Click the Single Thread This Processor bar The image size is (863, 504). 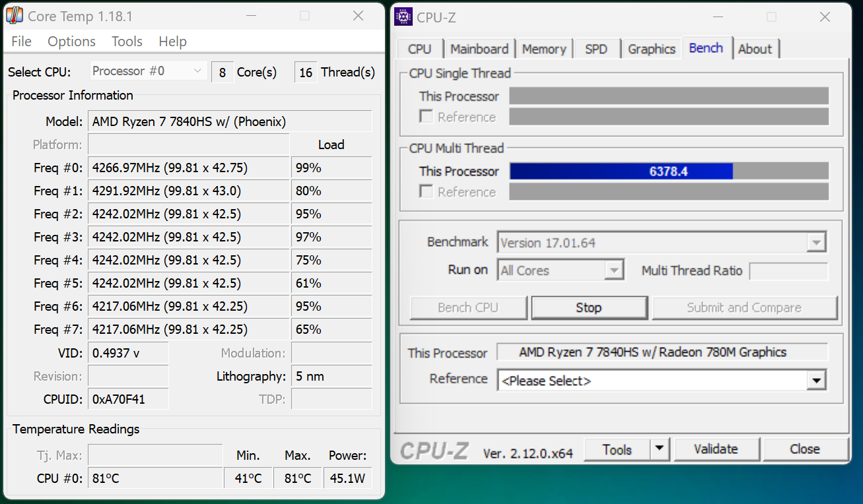(669, 96)
